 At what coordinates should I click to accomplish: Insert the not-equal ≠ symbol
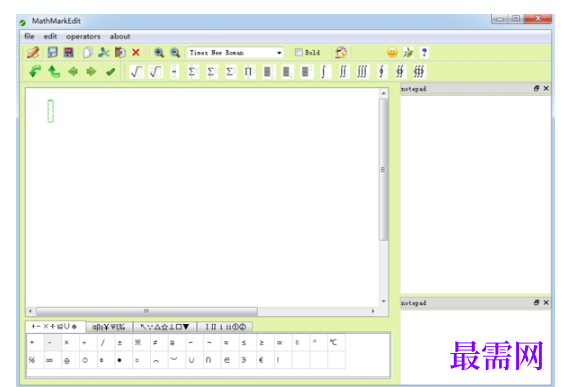click(155, 343)
